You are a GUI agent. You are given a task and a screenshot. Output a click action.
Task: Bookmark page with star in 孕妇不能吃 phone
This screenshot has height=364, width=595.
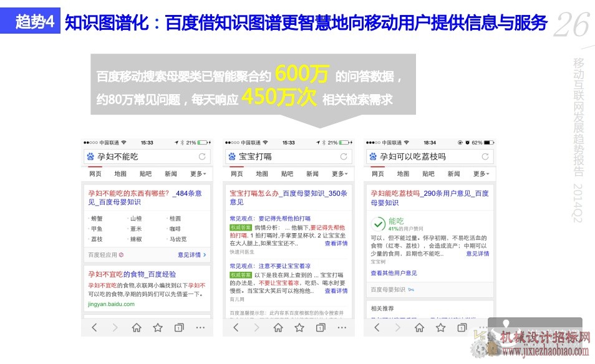158,328
